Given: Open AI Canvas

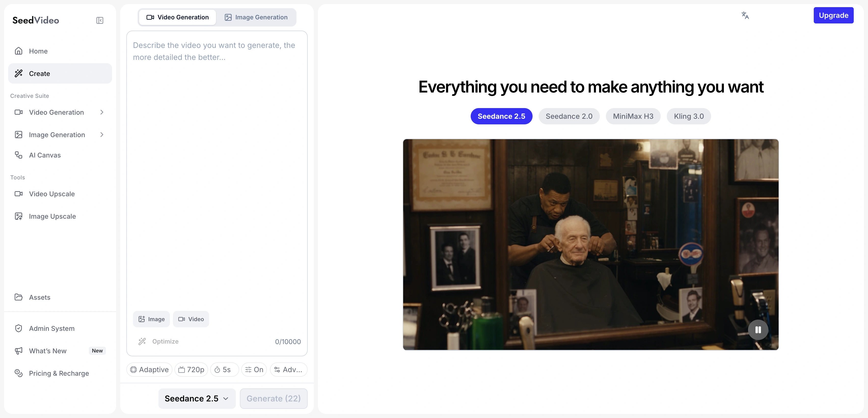Looking at the screenshot, I should tap(60, 155).
